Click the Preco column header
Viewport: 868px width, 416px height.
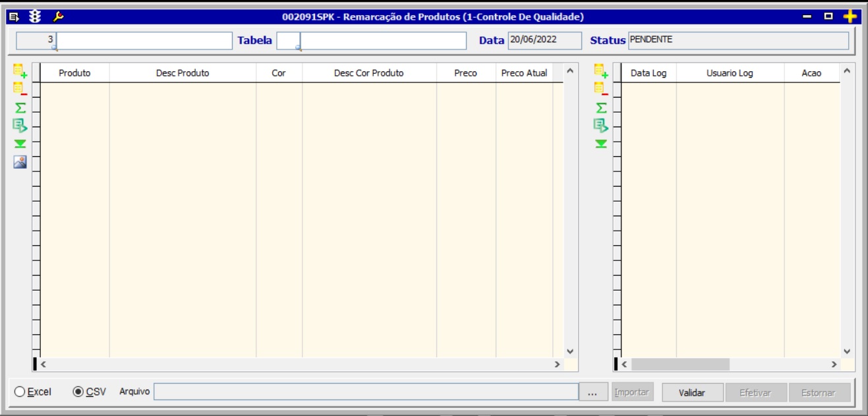point(466,73)
